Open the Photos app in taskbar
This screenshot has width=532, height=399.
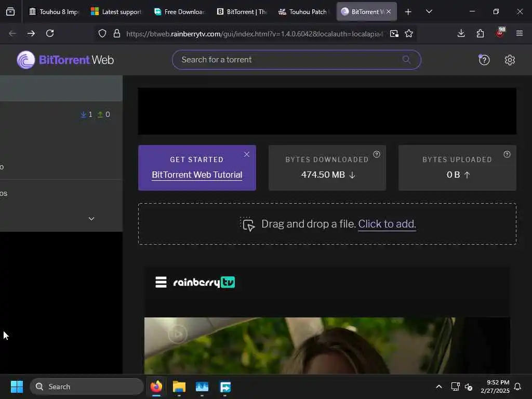point(202,387)
